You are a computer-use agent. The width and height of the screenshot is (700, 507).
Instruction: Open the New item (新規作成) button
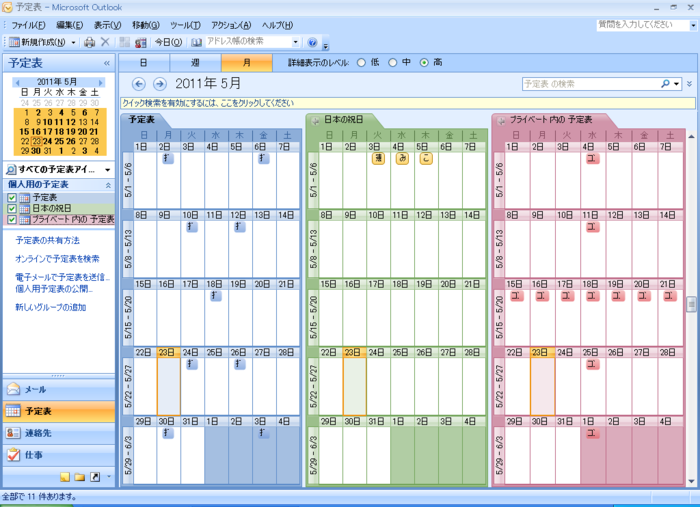[x=37, y=42]
